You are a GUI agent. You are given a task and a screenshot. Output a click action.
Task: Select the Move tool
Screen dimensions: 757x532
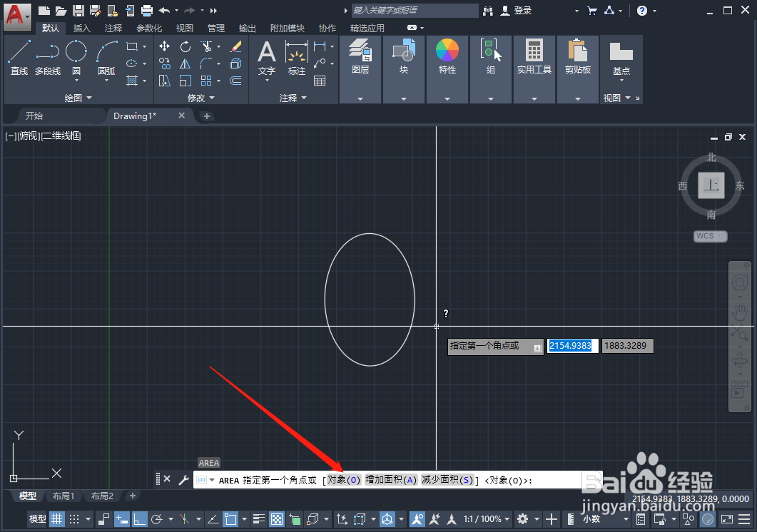pyautogui.click(x=164, y=46)
